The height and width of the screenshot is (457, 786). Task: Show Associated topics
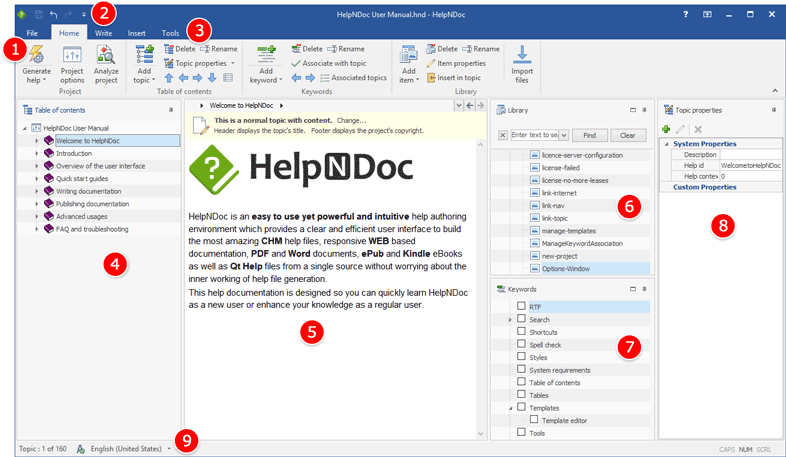[353, 78]
